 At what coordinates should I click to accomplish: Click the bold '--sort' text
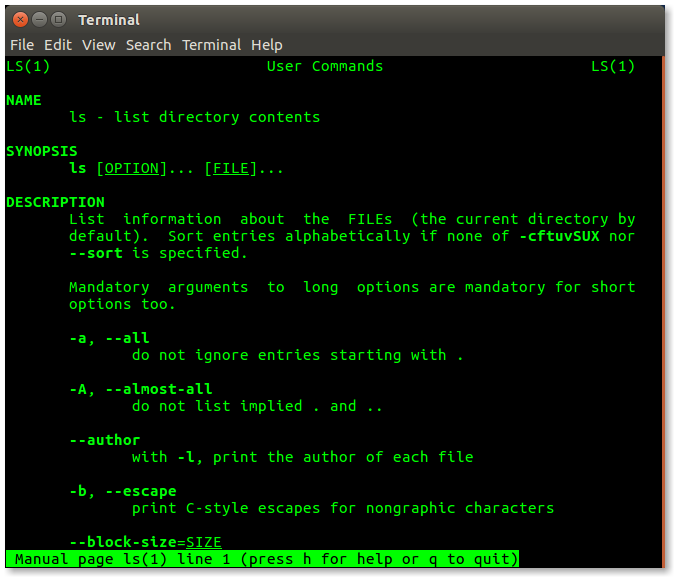(x=96, y=253)
